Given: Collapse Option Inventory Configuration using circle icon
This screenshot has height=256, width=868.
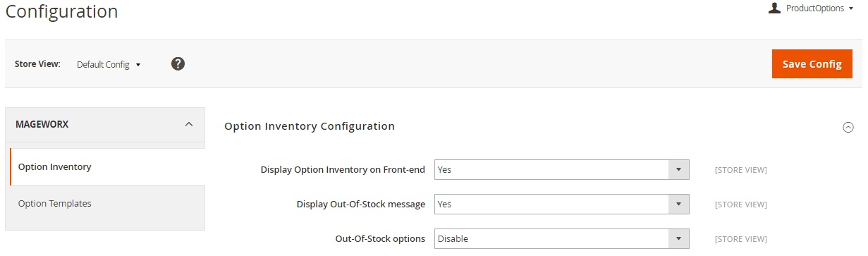Looking at the screenshot, I should click(848, 127).
